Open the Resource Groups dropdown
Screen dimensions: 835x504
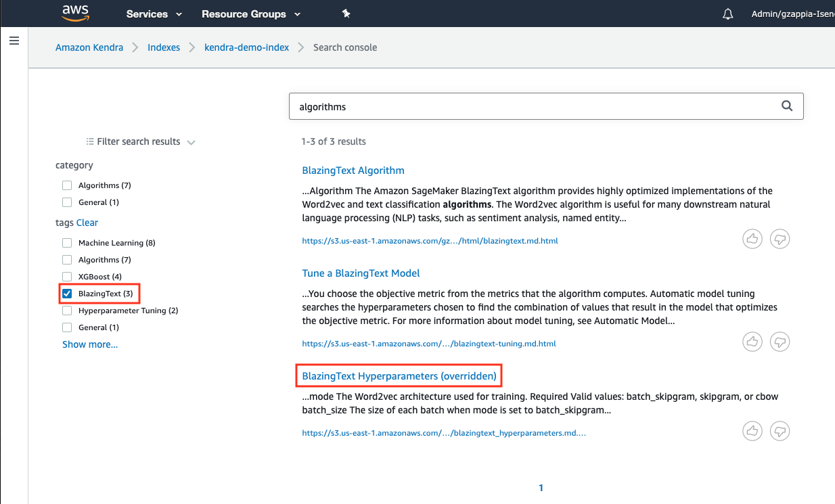pyautogui.click(x=251, y=14)
